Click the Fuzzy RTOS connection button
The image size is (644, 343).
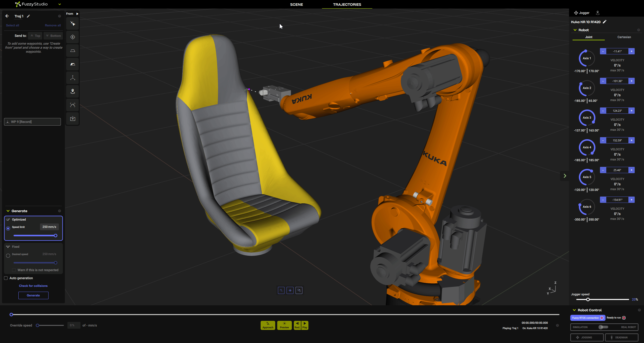(x=588, y=318)
